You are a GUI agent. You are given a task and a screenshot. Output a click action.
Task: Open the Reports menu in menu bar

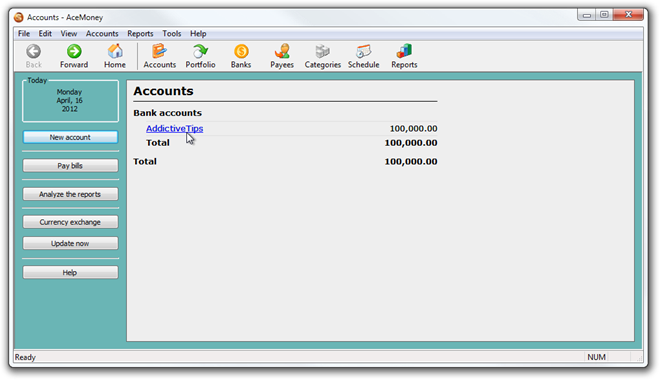(x=140, y=34)
